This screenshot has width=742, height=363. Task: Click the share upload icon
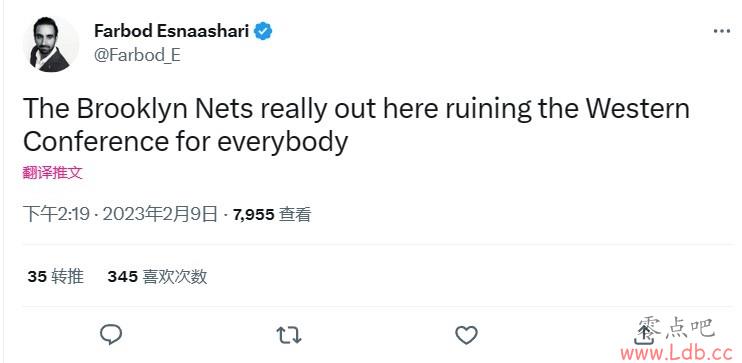coord(643,332)
